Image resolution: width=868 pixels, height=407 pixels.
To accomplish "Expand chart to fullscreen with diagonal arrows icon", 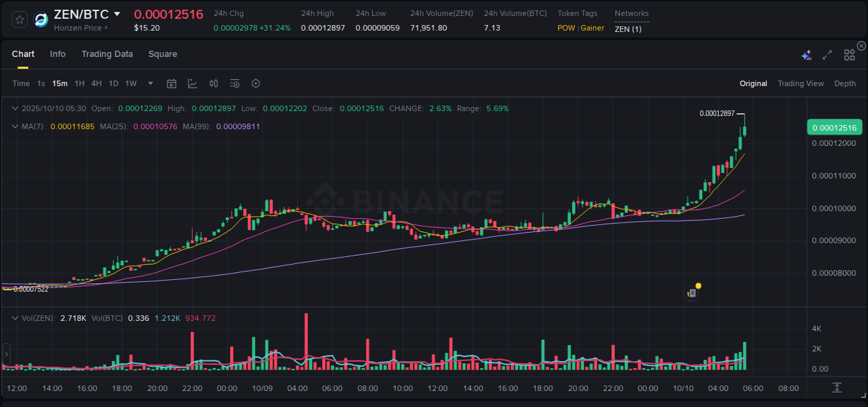I will point(828,53).
